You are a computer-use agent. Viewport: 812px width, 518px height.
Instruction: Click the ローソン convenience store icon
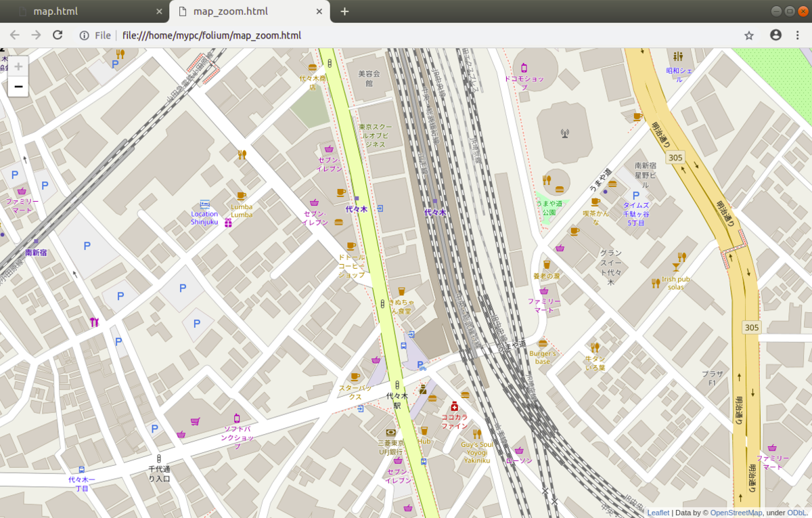click(519, 451)
